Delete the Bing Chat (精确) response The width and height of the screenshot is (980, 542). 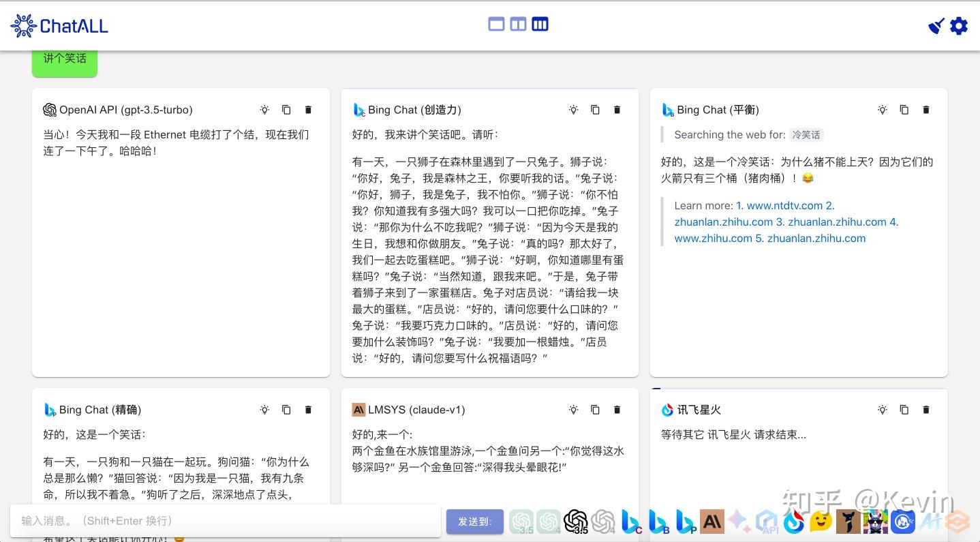click(308, 410)
